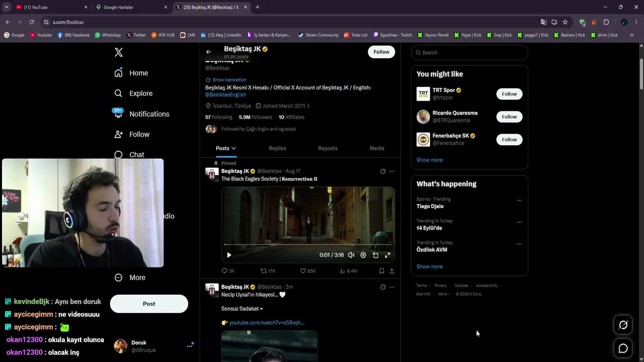Screen dimensions: 644x362
Task: Repost the pinned post with 17K reposts
Action: 268,271
